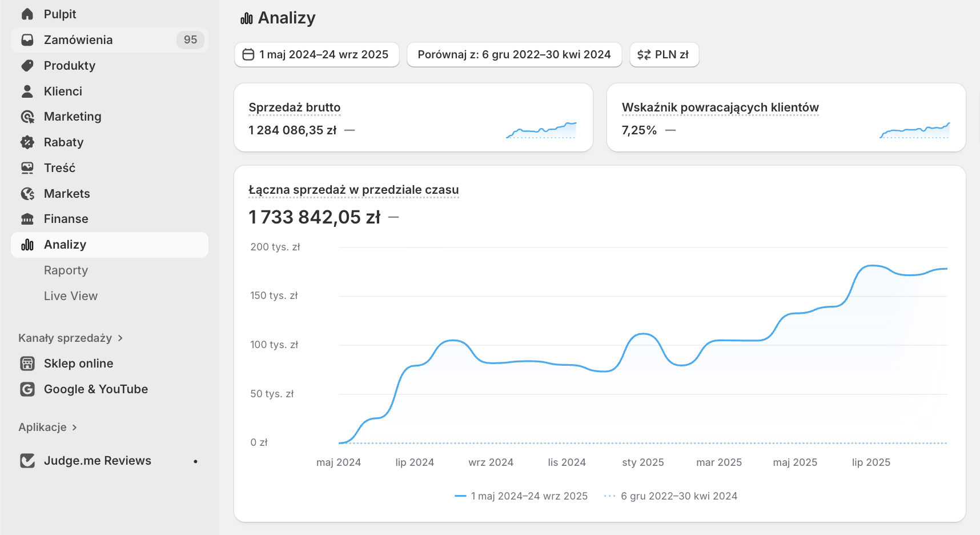Click the 100 tys. zł axis label
Screen dimensions: 980x535
pos(274,345)
